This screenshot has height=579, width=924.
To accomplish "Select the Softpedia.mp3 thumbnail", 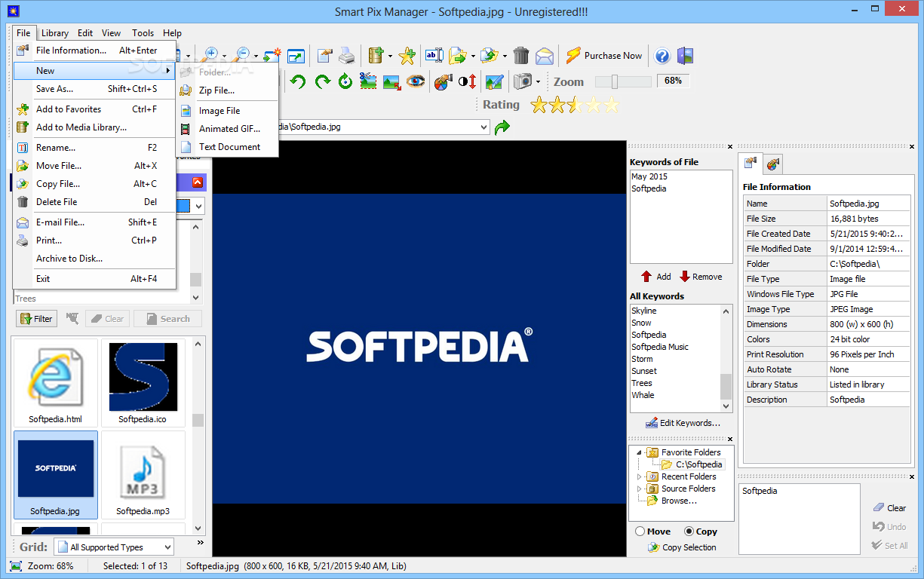I will [x=143, y=475].
